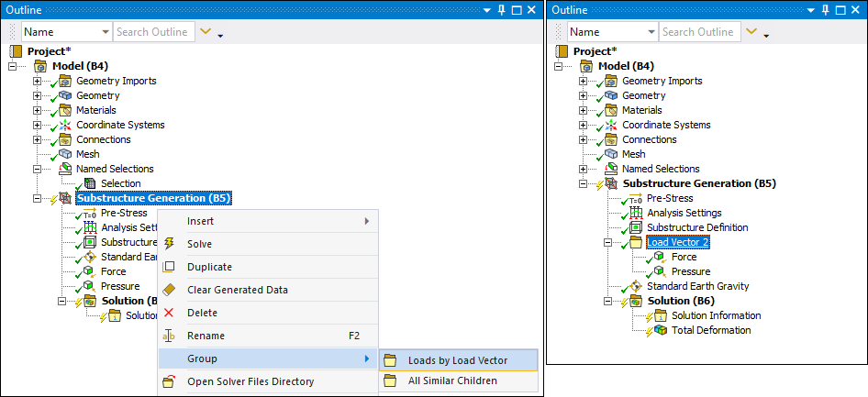Select Pre-Stress in right Outline

pyautogui.click(x=670, y=198)
